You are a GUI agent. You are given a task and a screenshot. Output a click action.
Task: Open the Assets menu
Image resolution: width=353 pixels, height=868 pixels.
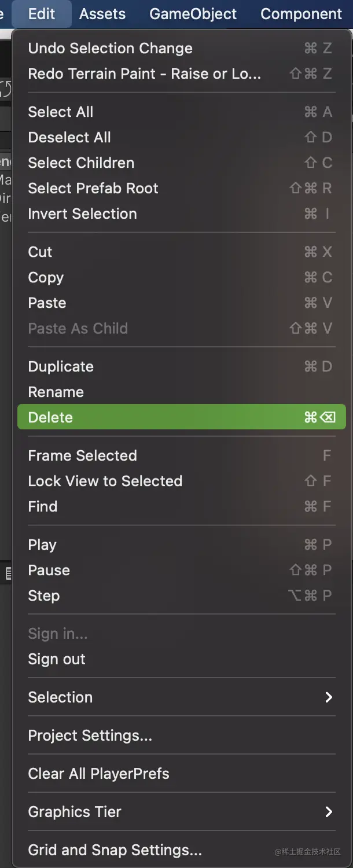coord(102,14)
